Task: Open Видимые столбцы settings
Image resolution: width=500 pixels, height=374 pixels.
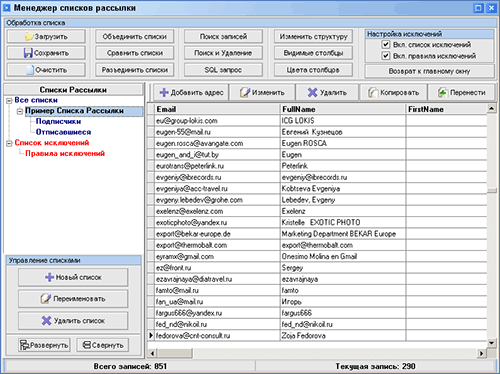Action: click(x=313, y=53)
